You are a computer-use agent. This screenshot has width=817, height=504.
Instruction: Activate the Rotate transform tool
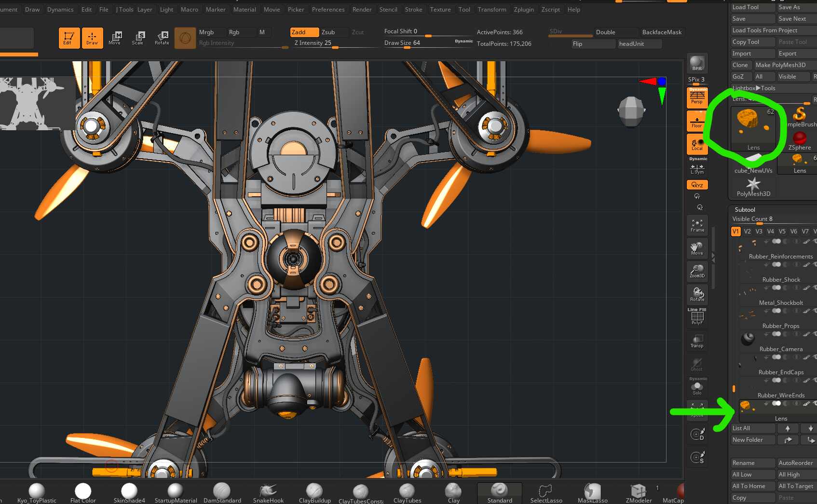click(x=162, y=38)
